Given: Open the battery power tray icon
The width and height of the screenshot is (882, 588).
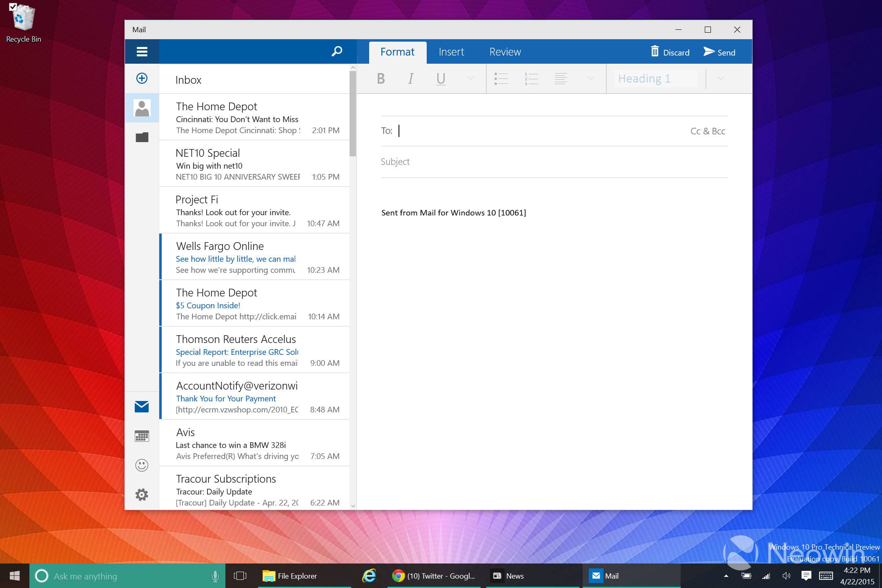Looking at the screenshot, I should tap(746, 576).
